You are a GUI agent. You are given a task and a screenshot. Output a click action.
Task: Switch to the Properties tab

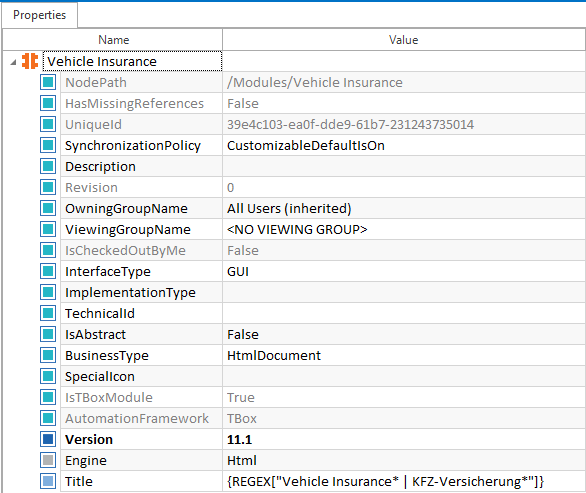(x=39, y=15)
